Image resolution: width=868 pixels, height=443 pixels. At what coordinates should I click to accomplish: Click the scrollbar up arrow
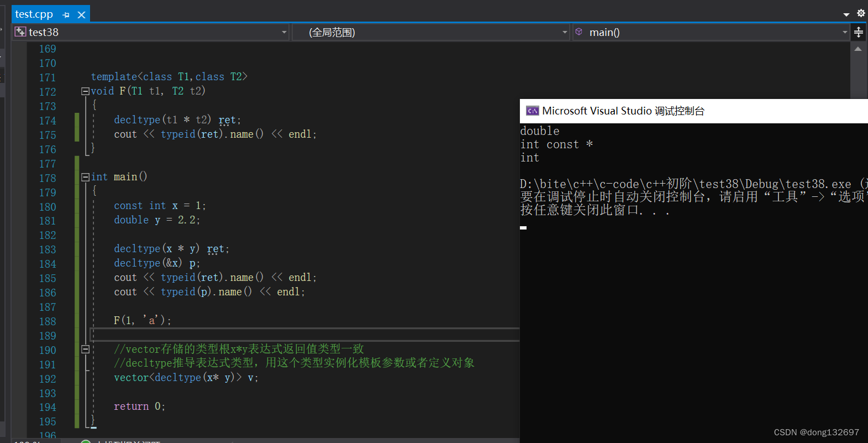(x=858, y=49)
